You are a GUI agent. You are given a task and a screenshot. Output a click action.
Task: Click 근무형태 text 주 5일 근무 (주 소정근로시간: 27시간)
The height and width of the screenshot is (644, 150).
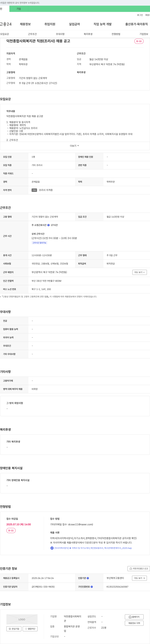tap(38, 83)
